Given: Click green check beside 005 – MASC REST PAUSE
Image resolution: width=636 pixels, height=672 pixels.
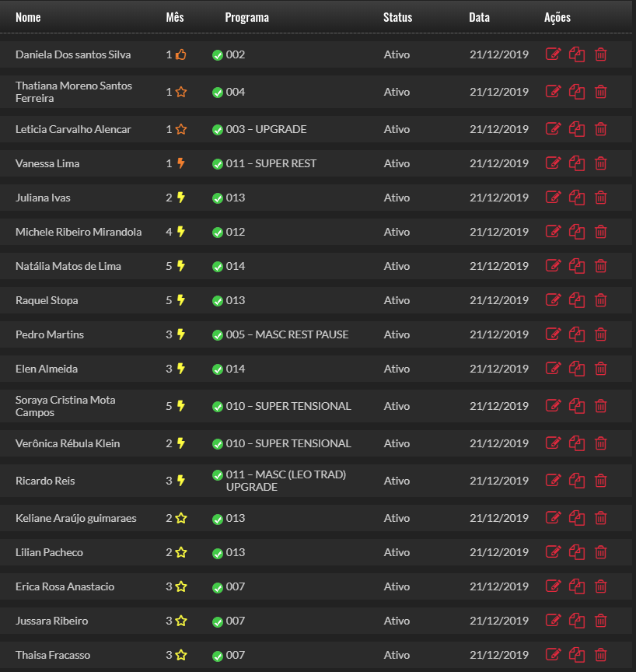Looking at the screenshot, I should (x=218, y=335).
